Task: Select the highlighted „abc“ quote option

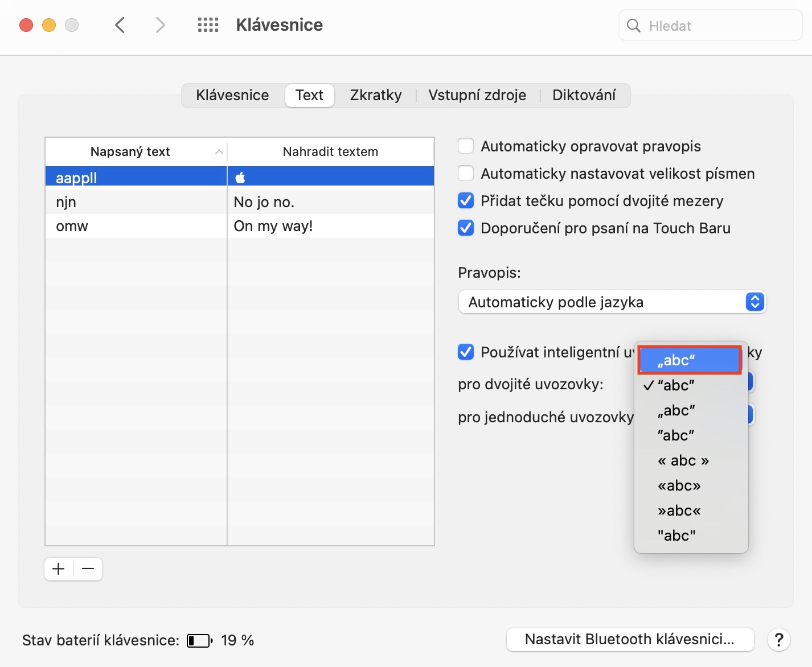Action: pyautogui.click(x=689, y=360)
